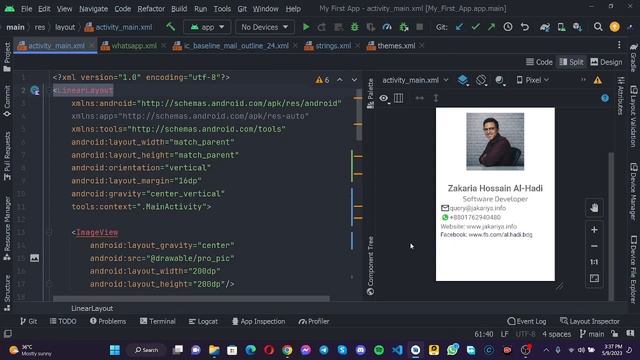Toggle the Resource Manager tool window
Image resolution: width=640 pixels, height=360 pixels.
click(x=7, y=228)
